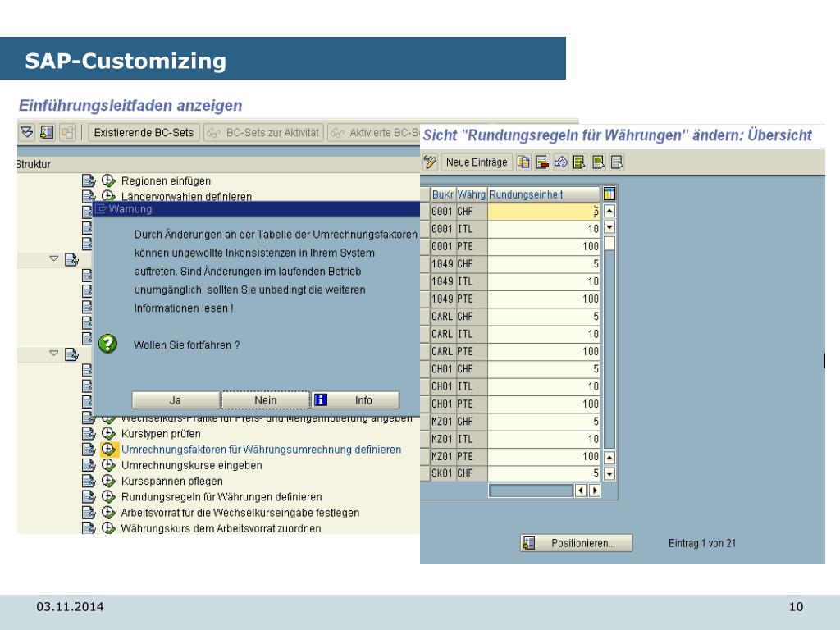Click the position-on-entry icon in the IMG toolbar
Screen dimensions: 840x630
pyautogui.click(x=47, y=132)
